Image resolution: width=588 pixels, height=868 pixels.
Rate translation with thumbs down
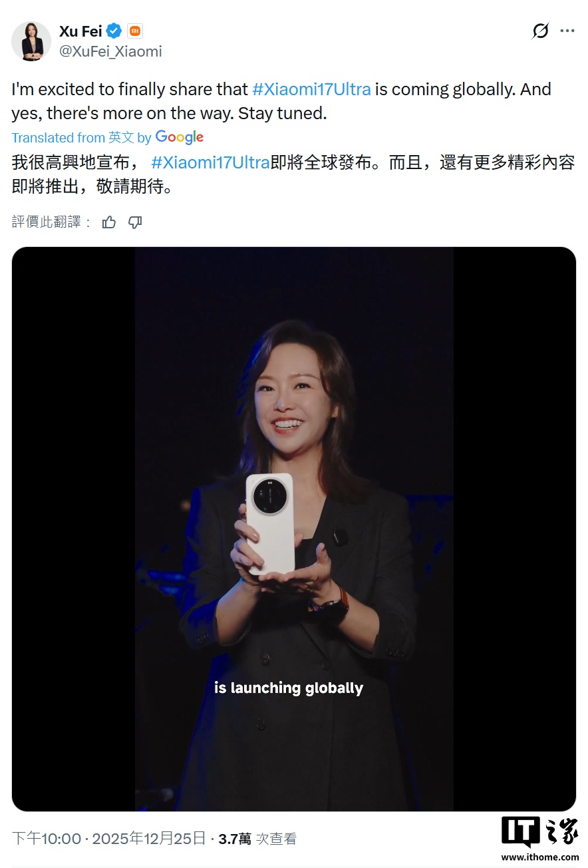pos(135,222)
